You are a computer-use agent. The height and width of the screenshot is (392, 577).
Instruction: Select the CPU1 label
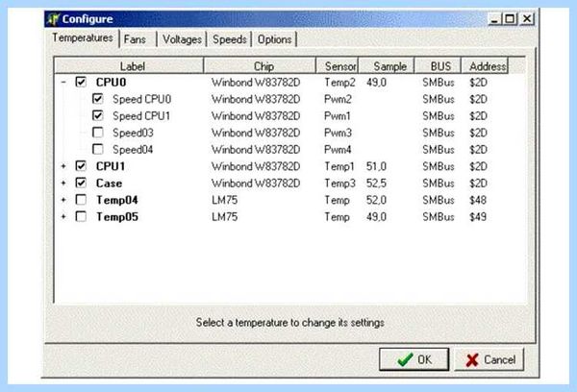pyautogui.click(x=111, y=166)
